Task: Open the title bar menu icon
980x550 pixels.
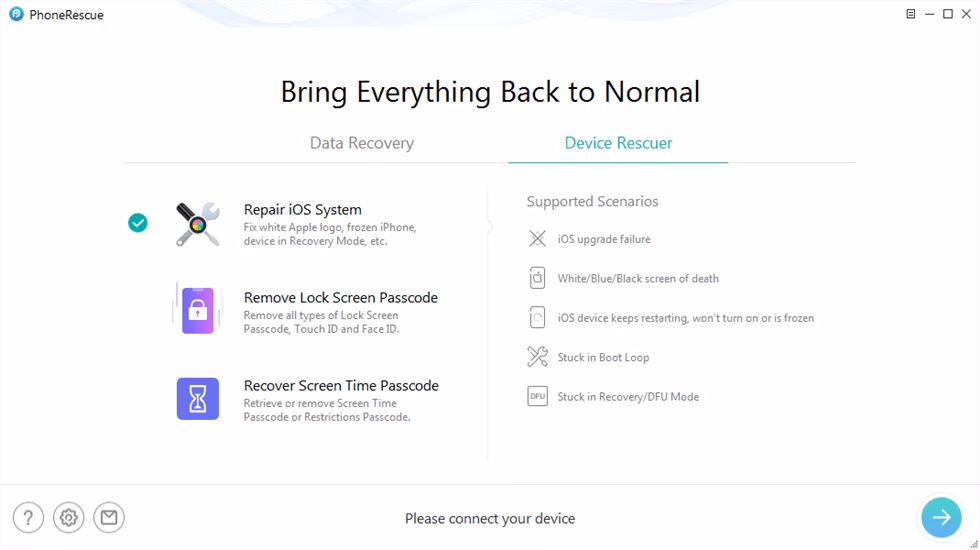Action: (910, 15)
